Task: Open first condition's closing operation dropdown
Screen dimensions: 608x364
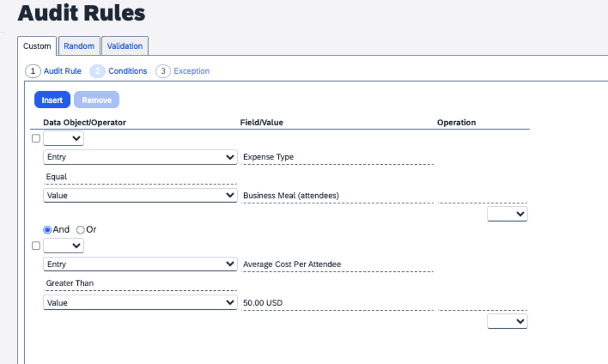Action: pos(507,214)
